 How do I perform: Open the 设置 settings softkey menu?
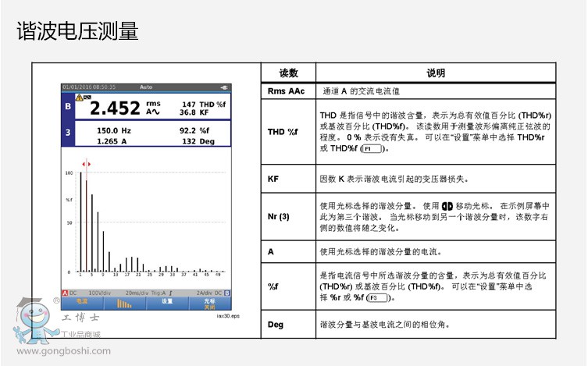167,301
